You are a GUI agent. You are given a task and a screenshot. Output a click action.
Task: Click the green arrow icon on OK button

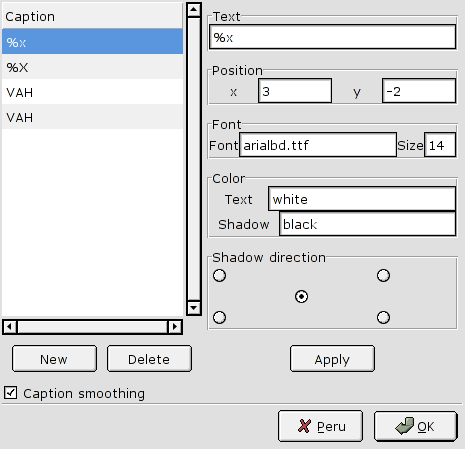(405, 426)
